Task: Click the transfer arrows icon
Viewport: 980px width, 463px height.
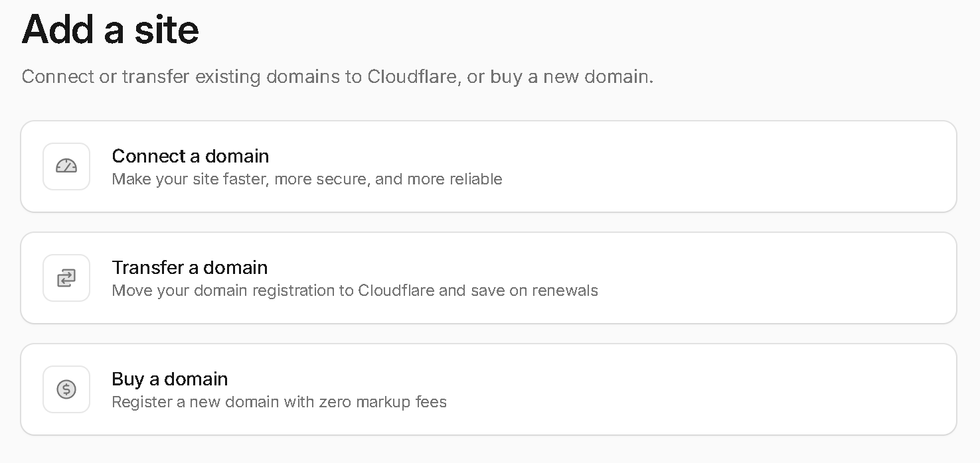Action: click(x=66, y=278)
